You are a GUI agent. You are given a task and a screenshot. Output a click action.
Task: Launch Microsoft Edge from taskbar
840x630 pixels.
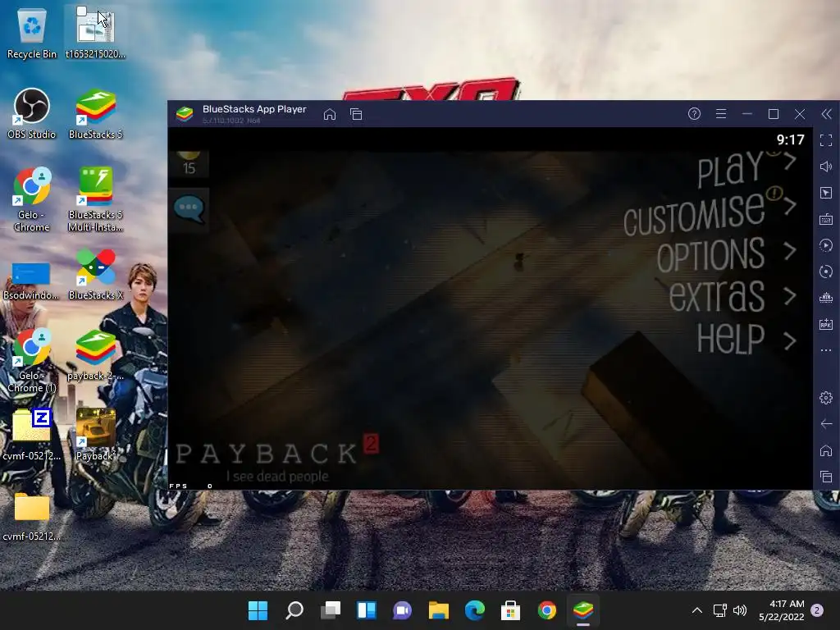(x=475, y=610)
